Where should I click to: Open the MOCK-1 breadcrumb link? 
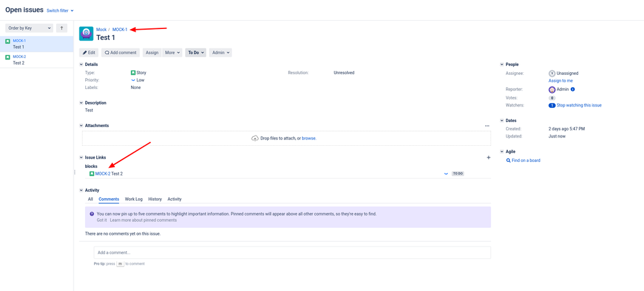[x=120, y=30]
